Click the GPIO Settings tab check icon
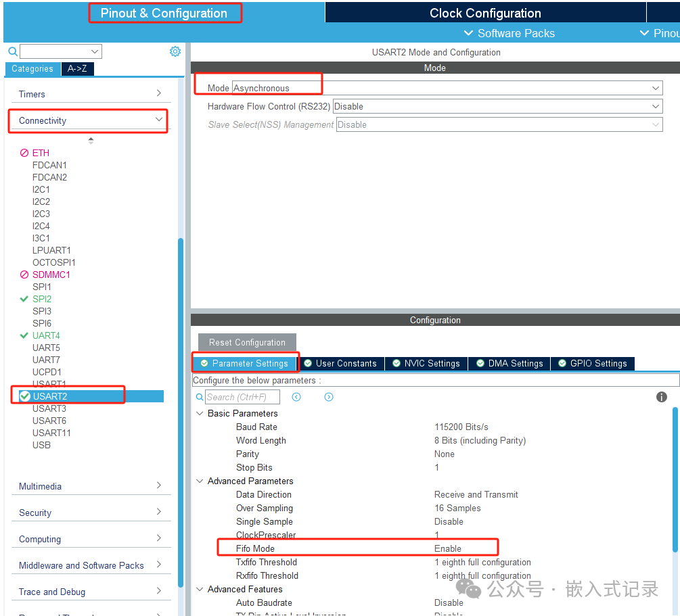Image resolution: width=680 pixels, height=616 pixels. tap(562, 363)
